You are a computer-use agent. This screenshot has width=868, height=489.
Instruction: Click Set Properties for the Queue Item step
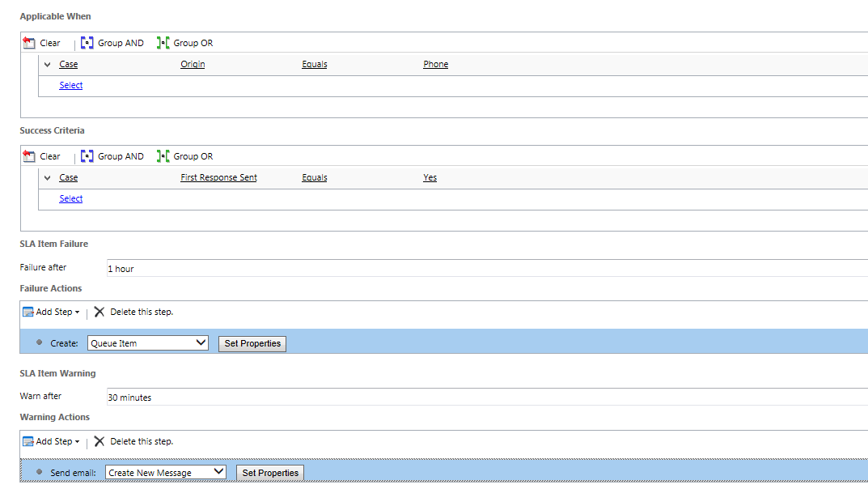click(252, 343)
